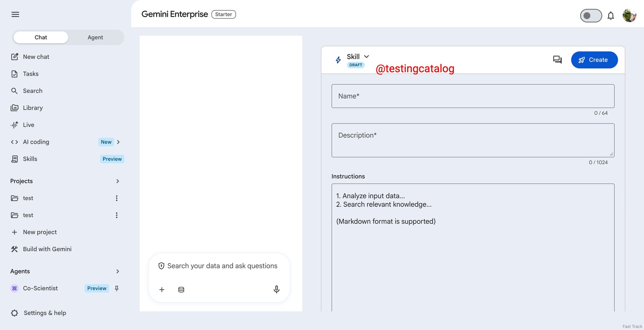The width and height of the screenshot is (644, 330).
Task: Click the Live waveform icon
Action: tap(14, 125)
